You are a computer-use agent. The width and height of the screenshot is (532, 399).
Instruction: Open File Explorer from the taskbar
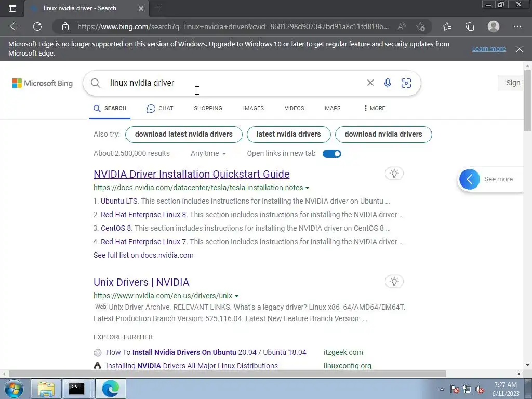click(x=46, y=389)
